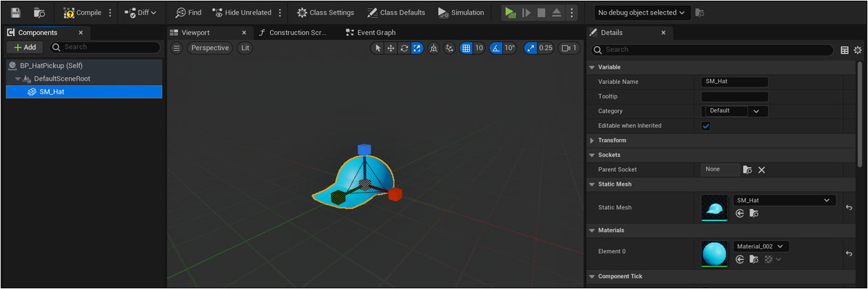Image resolution: width=868 pixels, height=289 pixels.
Task: Choose the Translate (move) tool
Action: [391, 48]
